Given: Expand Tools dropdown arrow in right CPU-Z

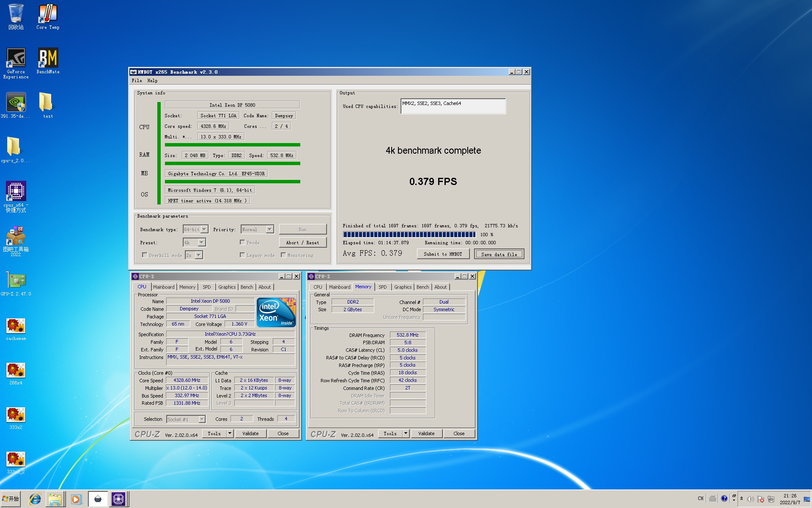Looking at the screenshot, I should [x=406, y=433].
